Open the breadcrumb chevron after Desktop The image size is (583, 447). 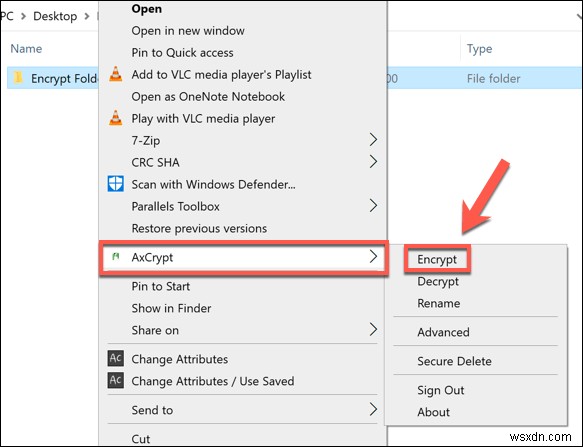point(87,16)
